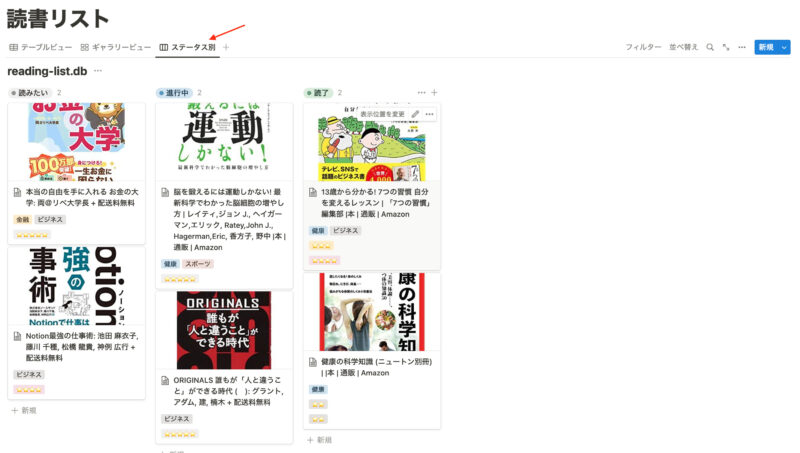
Task: Click the reading-list.db database title
Action: [47, 71]
